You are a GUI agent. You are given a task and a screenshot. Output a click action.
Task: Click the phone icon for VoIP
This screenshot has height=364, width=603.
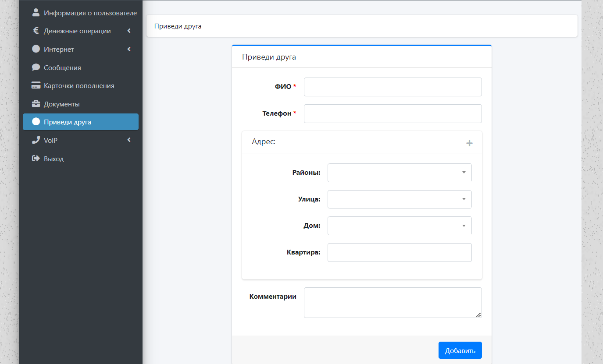click(x=36, y=140)
